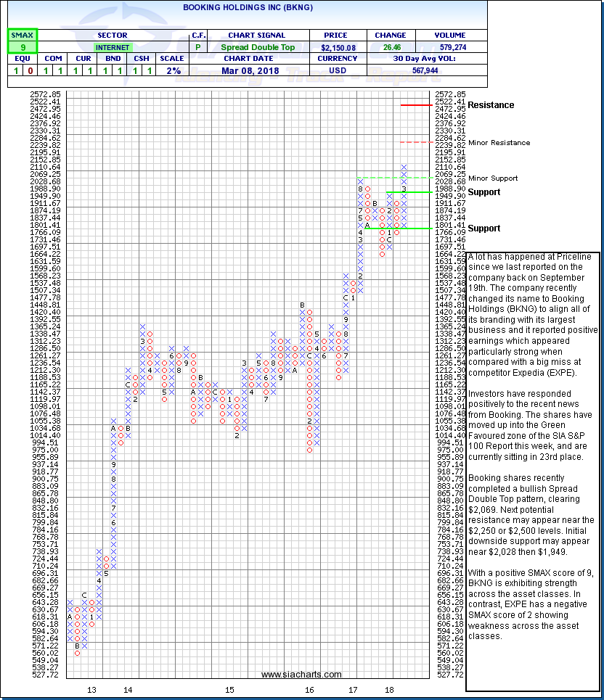Open the Mar 08, 2018 chart date
The height and width of the screenshot is (700, 604).
[247, 71]
